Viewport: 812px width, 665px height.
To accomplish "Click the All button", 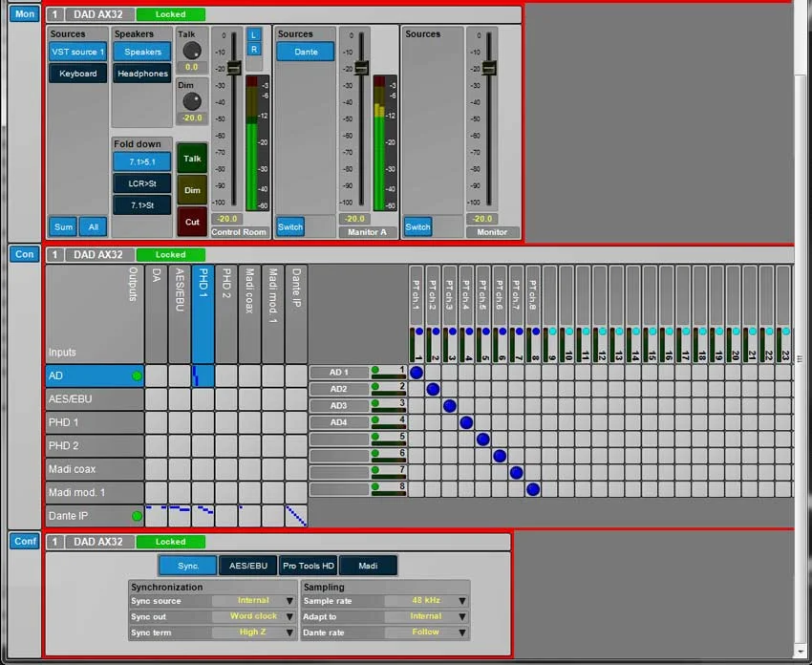I will [94, 226].
